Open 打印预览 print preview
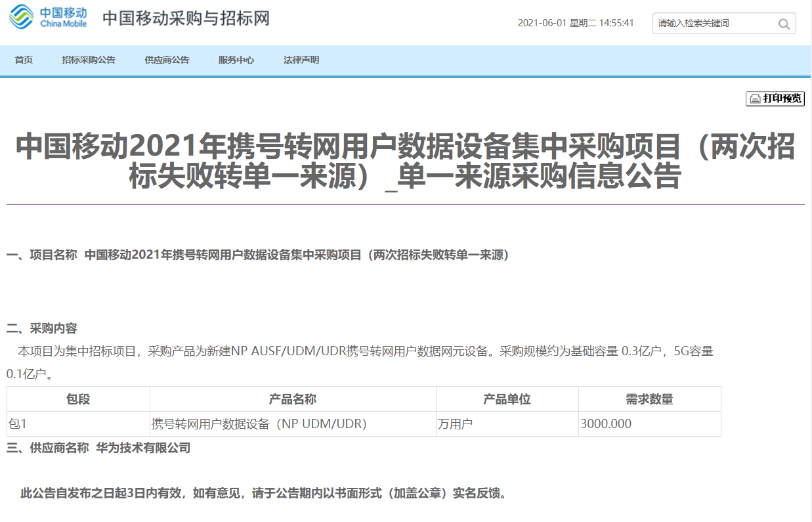 coord(775,98)
